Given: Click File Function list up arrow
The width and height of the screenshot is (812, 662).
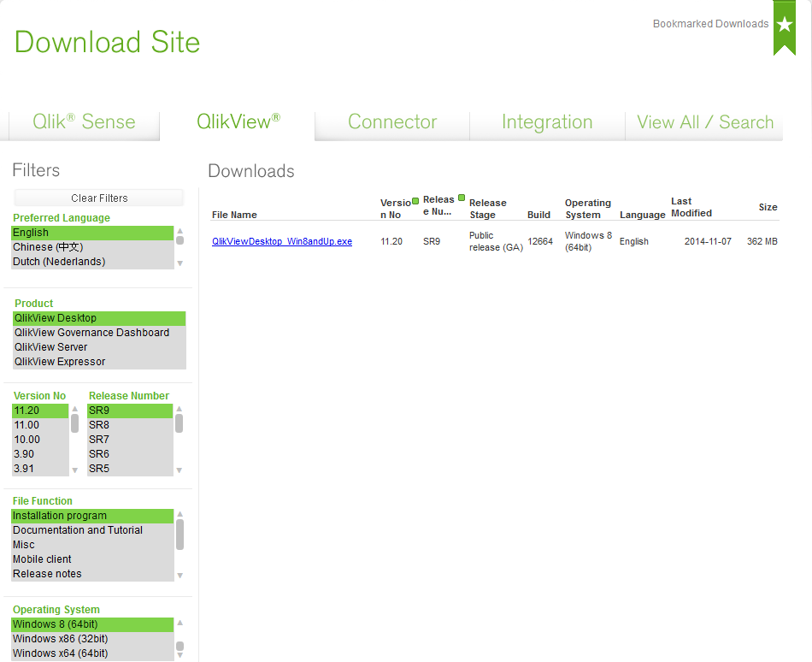Looking at the screenshot, I should 179,514.
